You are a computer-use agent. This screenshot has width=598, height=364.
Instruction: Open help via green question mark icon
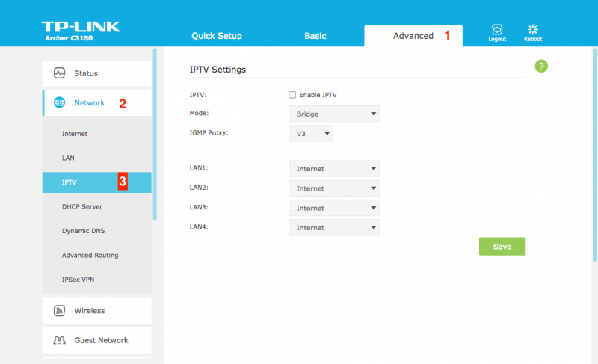[x=541, y=66]
